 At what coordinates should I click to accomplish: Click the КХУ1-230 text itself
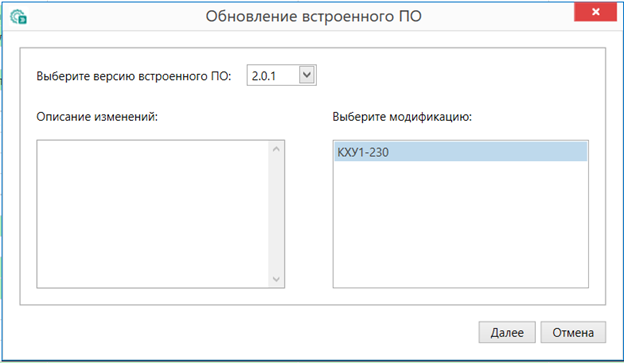click(x=363, y=152)
